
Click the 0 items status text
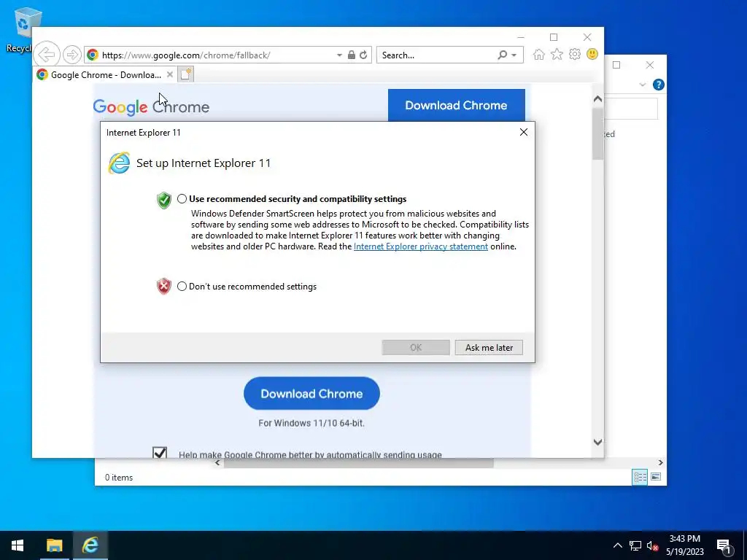click(x=119, y=477)
